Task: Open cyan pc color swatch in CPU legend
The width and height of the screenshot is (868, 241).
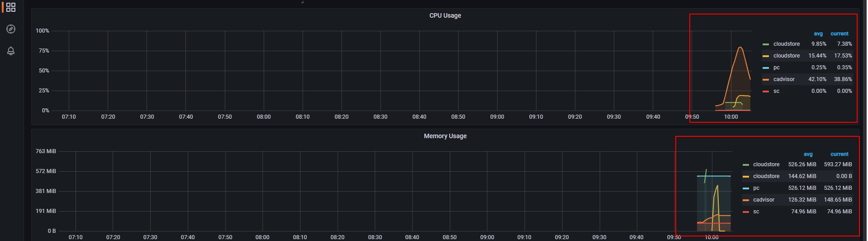Action: pos(765,68)
